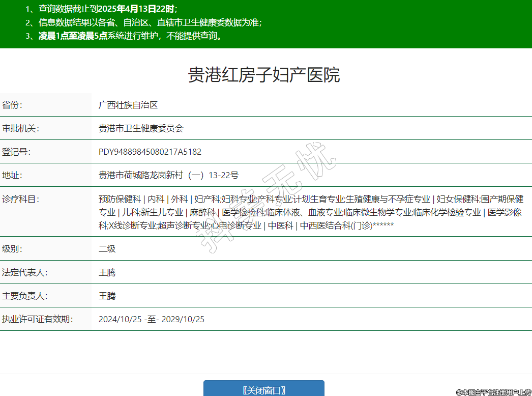532x396 pixels.
Task: Click the 执业许可证有效期 row label
Action: pyautogui.click(x=38, y=319)
